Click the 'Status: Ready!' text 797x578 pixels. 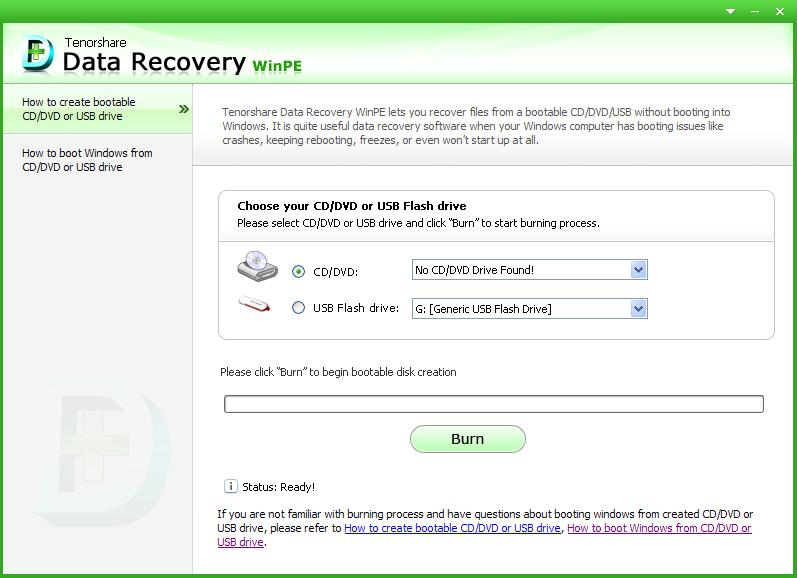coord(279,487)
